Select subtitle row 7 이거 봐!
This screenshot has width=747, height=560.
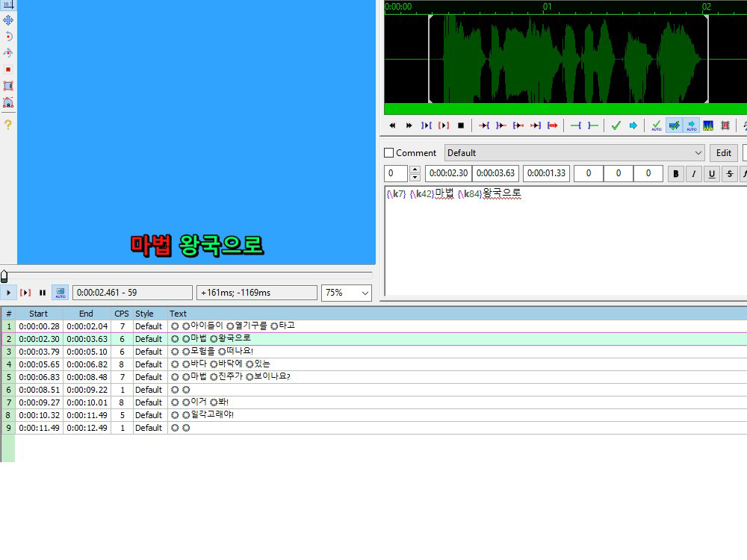point(373,402)
